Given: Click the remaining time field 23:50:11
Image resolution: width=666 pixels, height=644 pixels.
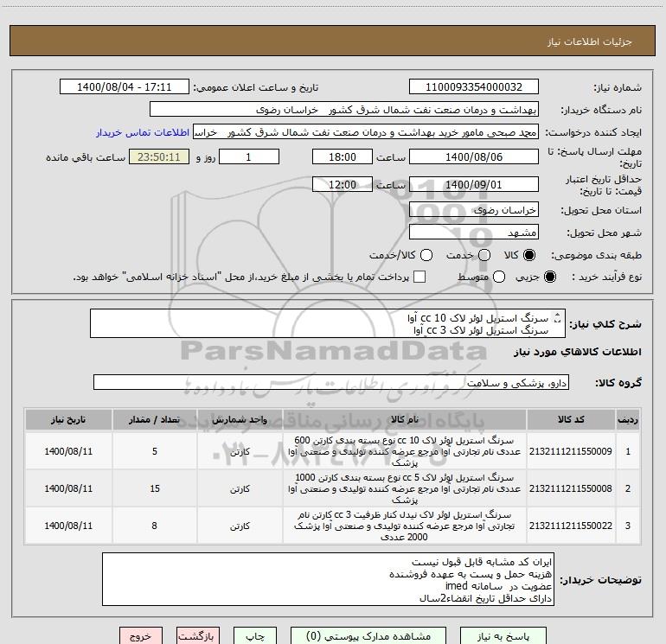Looking at the screenshot, I should click(159, 157).
